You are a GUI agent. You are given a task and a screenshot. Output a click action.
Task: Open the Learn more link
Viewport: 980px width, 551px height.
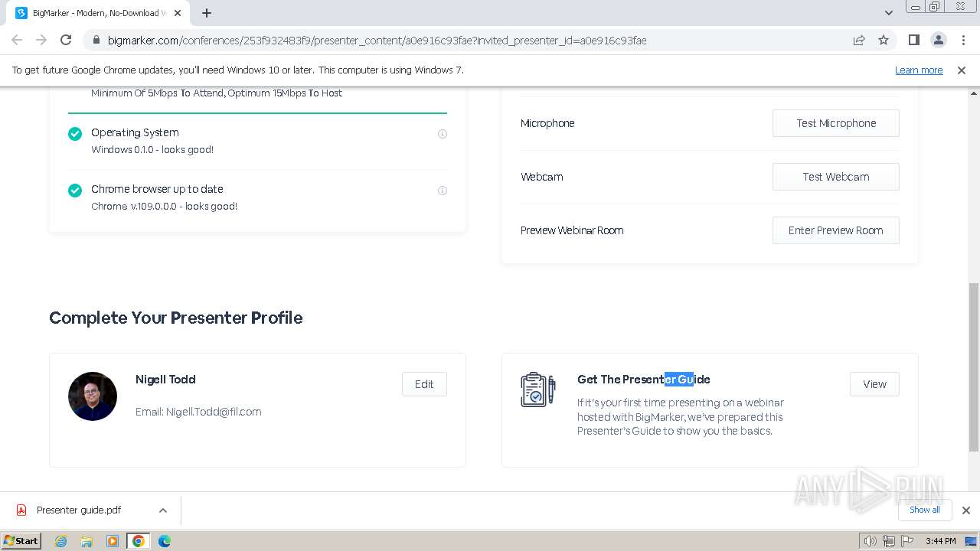(x=919, y=70)
